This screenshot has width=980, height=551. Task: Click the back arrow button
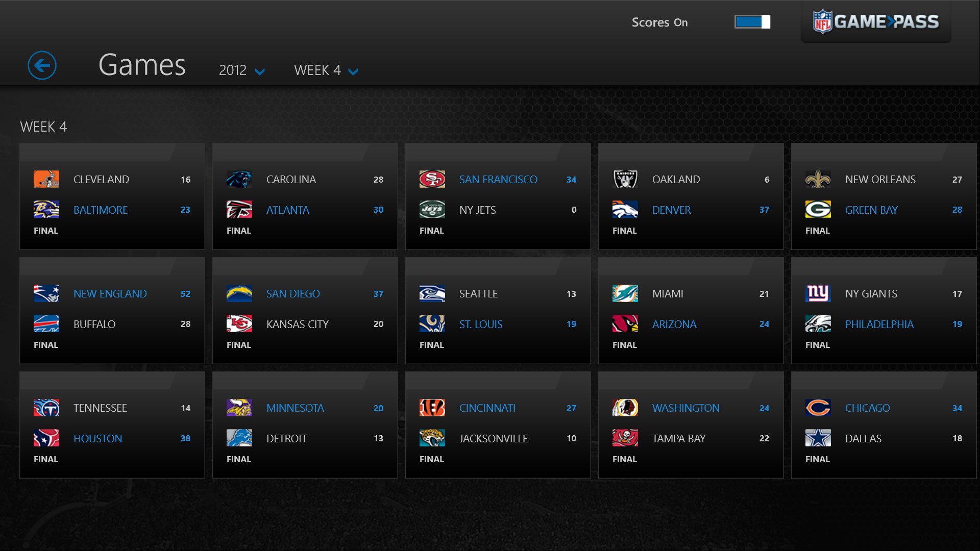[42, 65]
